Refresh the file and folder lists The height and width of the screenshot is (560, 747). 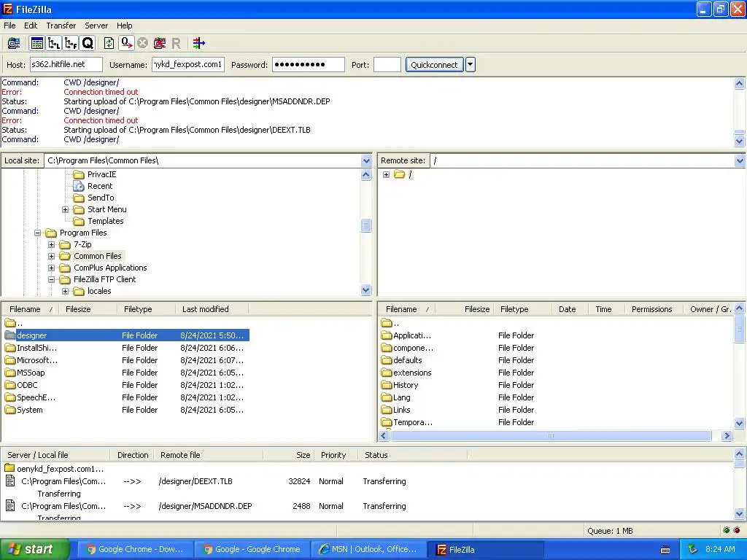109,43
